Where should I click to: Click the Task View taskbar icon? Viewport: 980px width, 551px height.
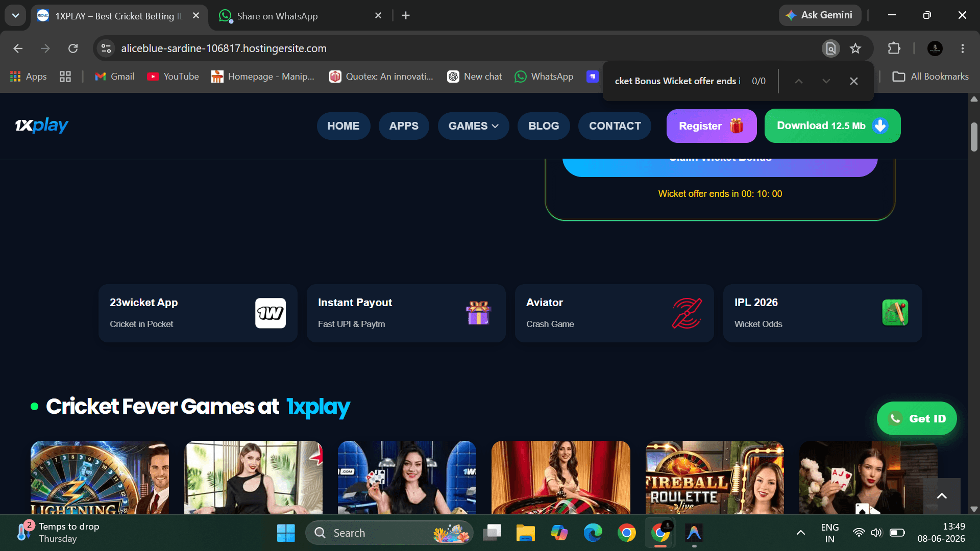pyautogui.click(x=493, y=533)
